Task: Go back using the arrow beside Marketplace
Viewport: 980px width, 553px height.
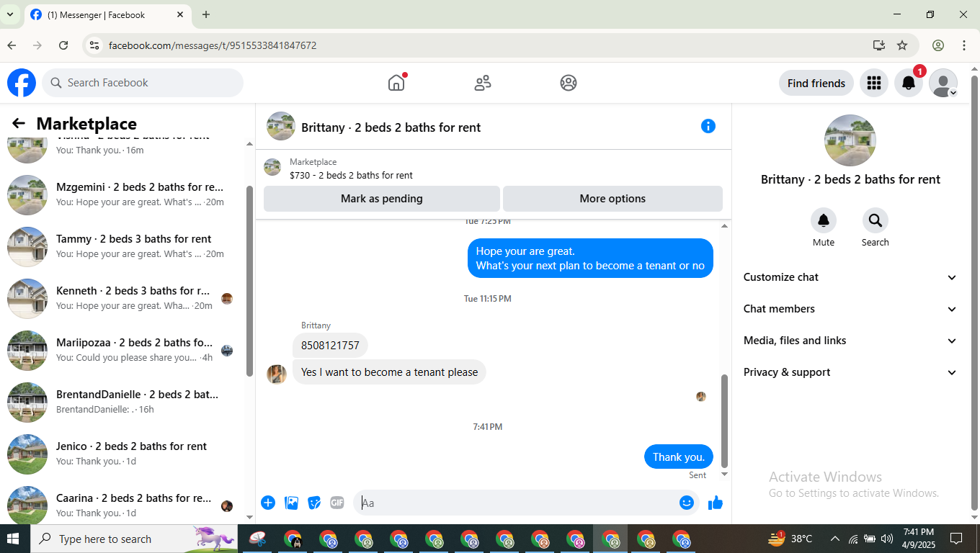Action: [19, 124]
